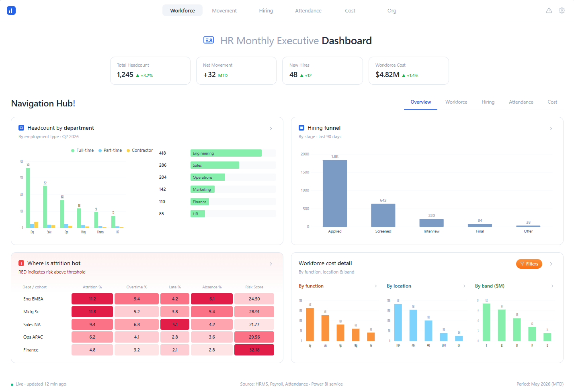Viewport: 574px width, 392px height.
Task: Expand the Headcount by department card chevron
Action: click(271, 129)
